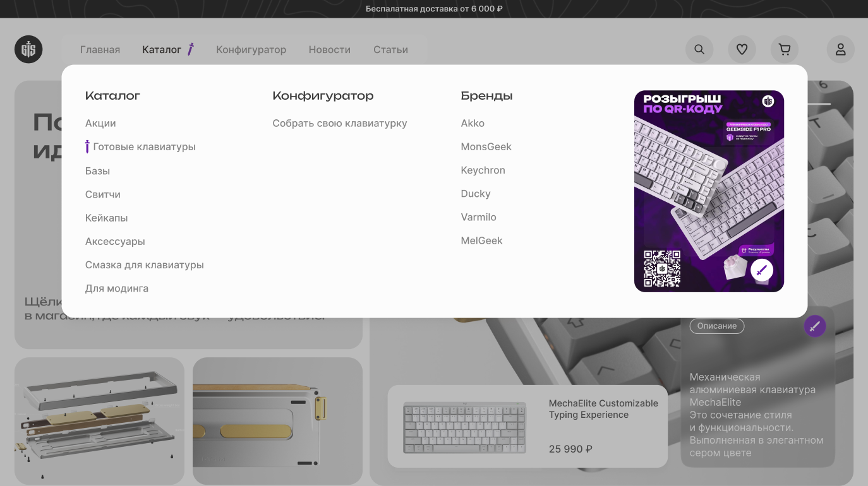Open Смазка для клавиатуры category
Viewport: 868px width, 486px height.
click(x=145, y=265)
